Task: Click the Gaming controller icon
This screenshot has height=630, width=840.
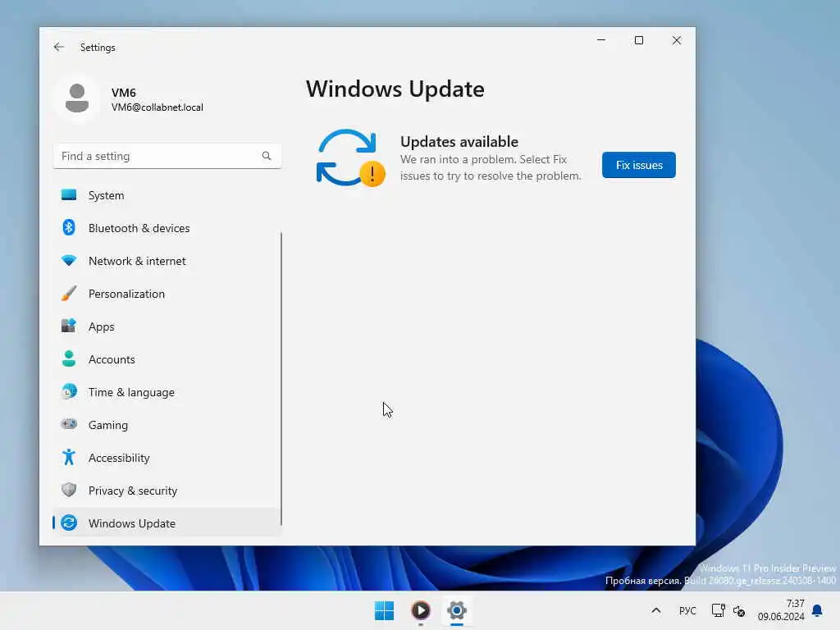Action: tap(69, 424)
